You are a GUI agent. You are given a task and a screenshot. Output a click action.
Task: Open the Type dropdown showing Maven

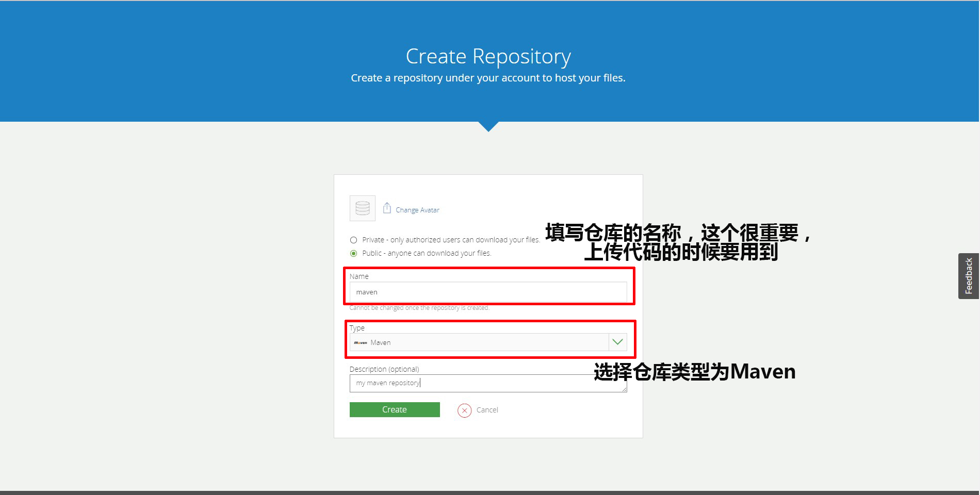488,342
